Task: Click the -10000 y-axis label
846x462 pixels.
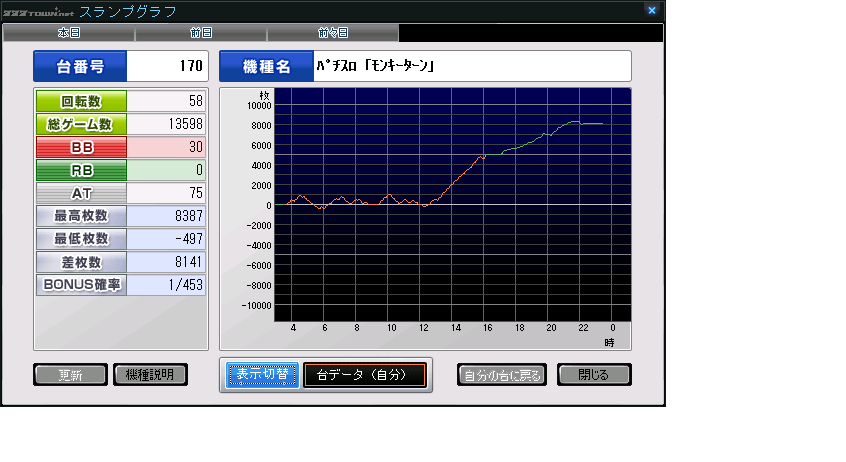Action: click(x=257, y=305)
